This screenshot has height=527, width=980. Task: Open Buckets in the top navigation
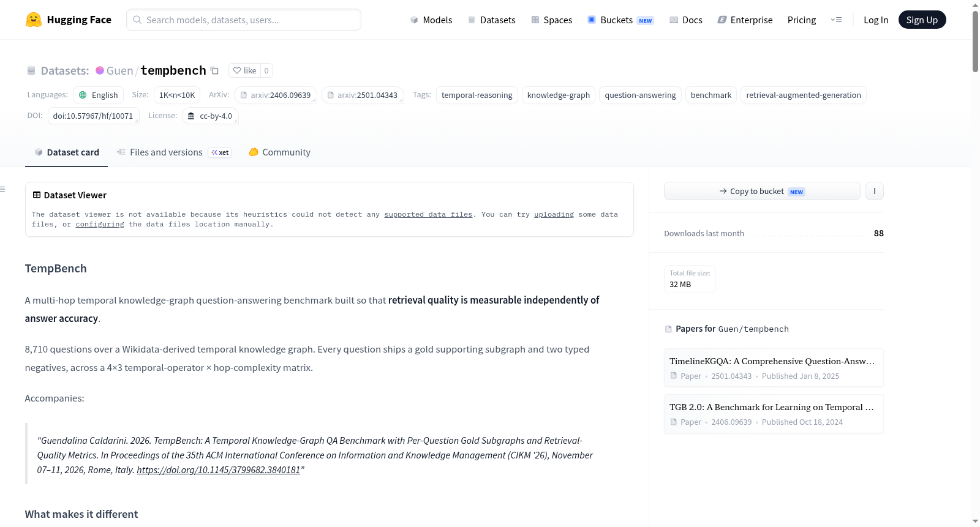click(620, 20)
